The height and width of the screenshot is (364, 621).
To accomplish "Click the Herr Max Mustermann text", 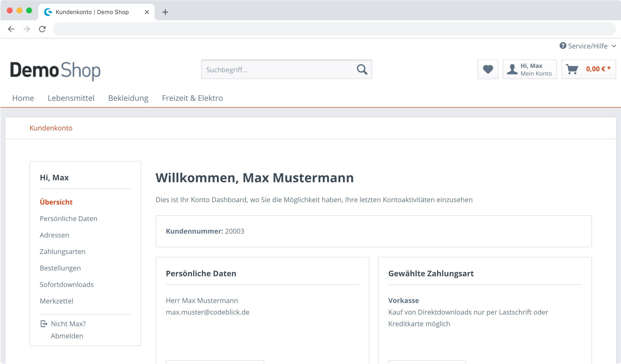I will click(202, 301).
